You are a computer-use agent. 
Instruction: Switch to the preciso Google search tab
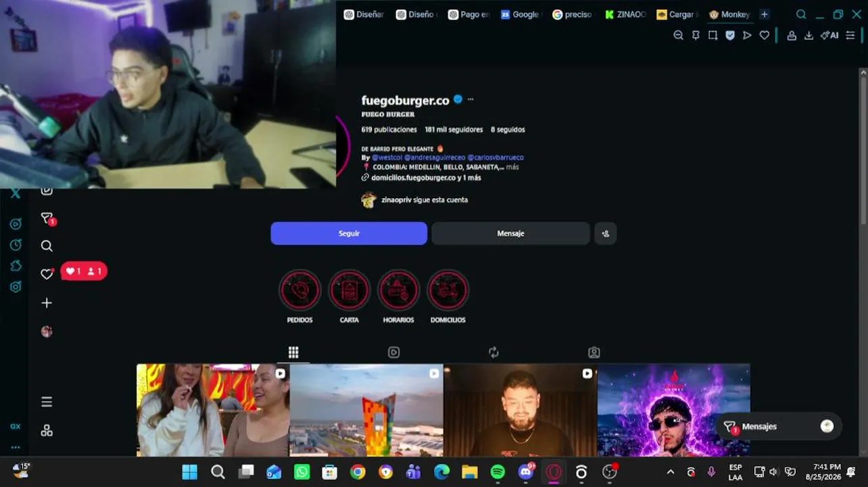tap(572, 14)
